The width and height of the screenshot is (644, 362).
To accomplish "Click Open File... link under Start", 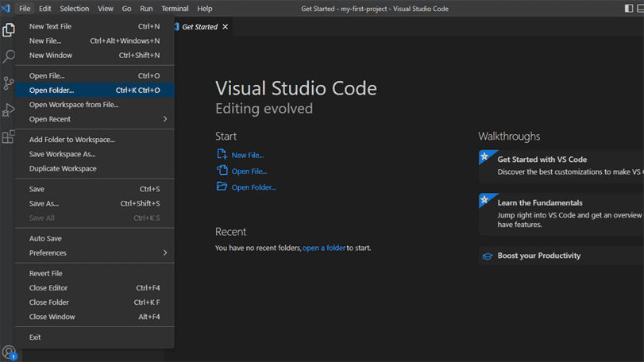I will pyautogui.click(x=249, y=171).
